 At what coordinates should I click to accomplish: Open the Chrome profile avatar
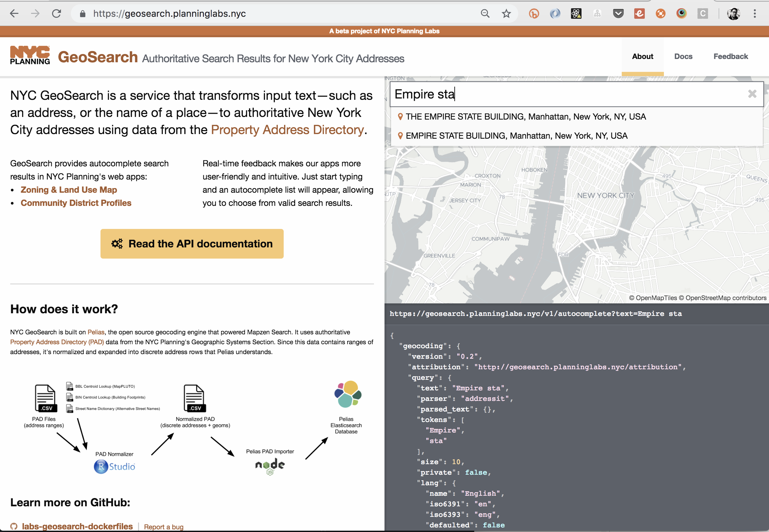click(x=733, y=14)
